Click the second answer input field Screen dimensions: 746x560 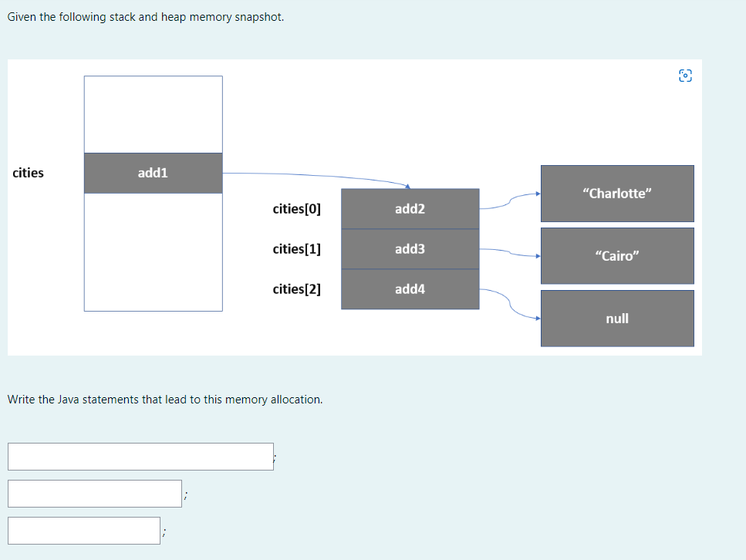[x=94, y=493]
